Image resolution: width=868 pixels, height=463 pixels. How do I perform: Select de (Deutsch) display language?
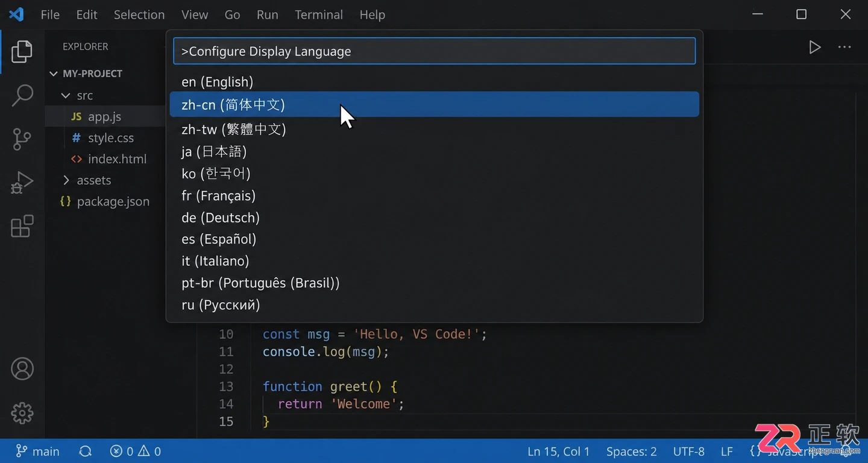click(x=435, y=217)
